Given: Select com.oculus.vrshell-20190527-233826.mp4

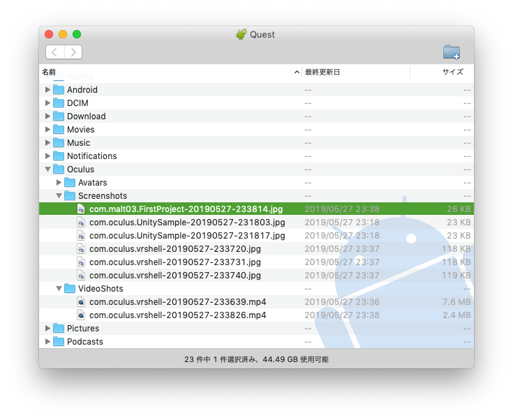Looking at the screenshot, I should [x=178, y=315].
